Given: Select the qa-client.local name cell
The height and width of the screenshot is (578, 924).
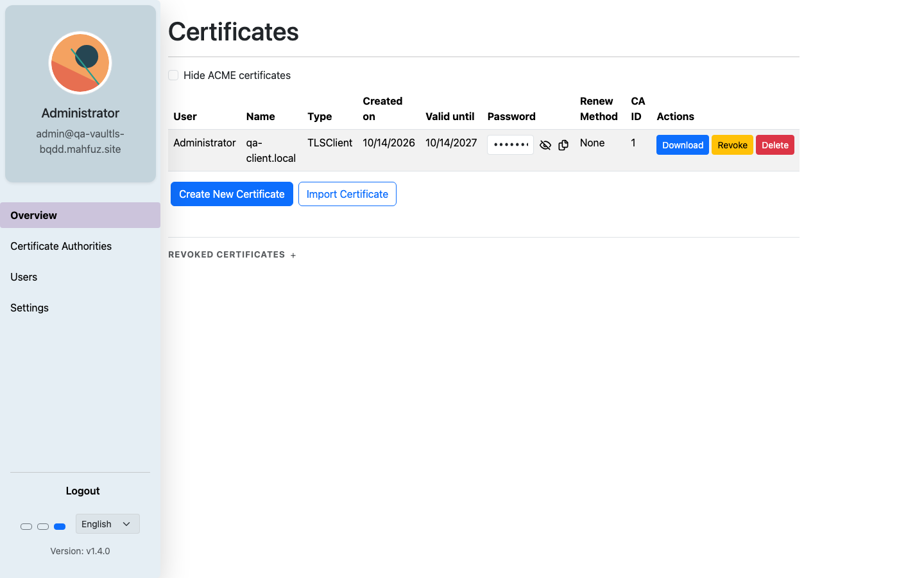Looking at the screenshot, I should [x=271, y=150].
